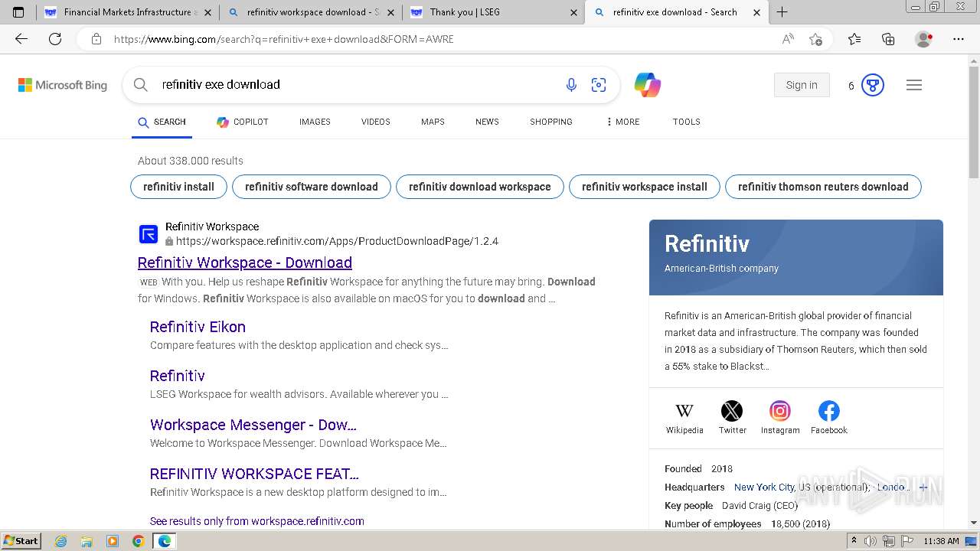Select the IMAGES search tab
This screenshot has height=551, width=980.
[x=315, y=122]
